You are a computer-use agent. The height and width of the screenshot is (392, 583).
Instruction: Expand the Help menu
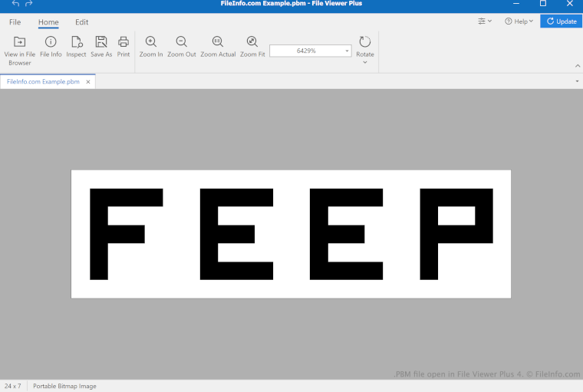(x=519, y=21)
